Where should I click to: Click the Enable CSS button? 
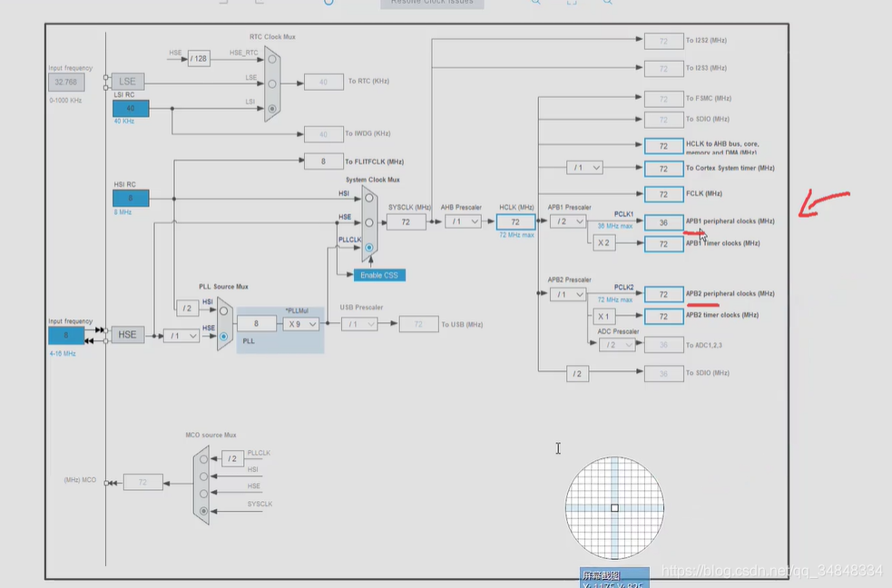coord(379,275)
